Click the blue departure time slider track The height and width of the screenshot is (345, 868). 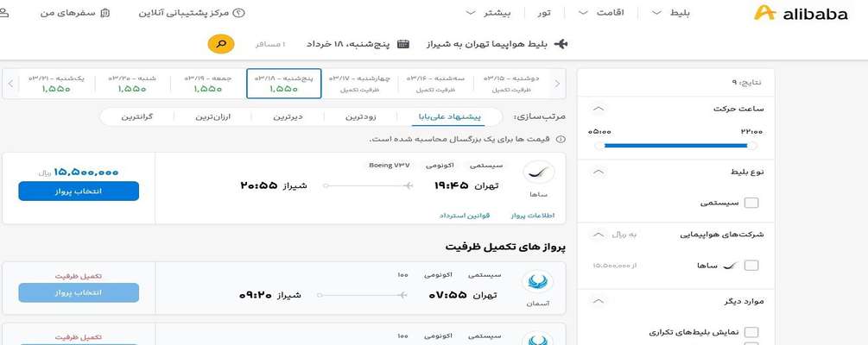(675, 146)
